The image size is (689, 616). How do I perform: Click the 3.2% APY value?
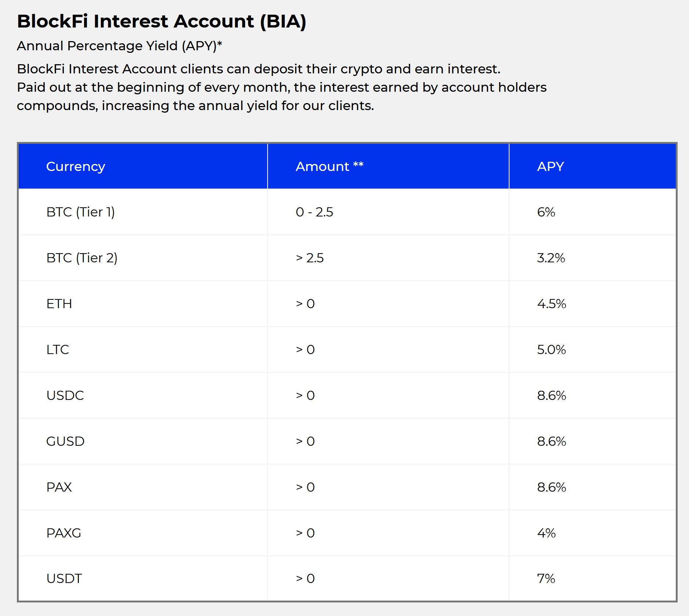[551, 258]
